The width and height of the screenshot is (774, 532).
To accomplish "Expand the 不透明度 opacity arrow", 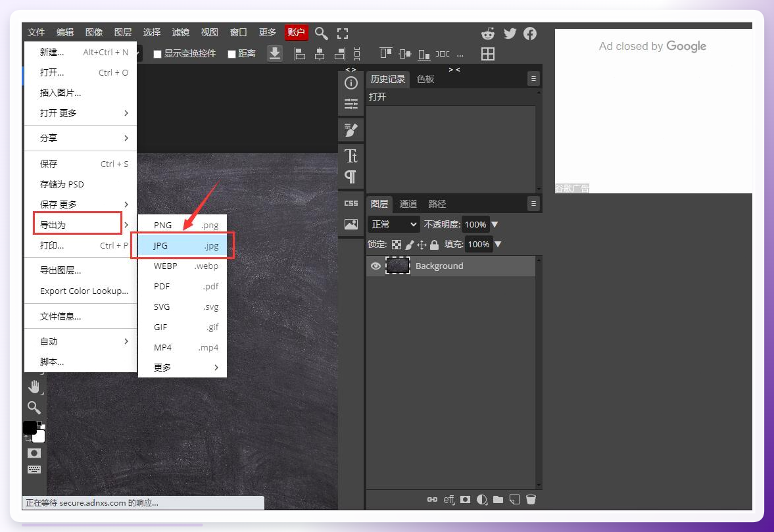I will 495,224.
